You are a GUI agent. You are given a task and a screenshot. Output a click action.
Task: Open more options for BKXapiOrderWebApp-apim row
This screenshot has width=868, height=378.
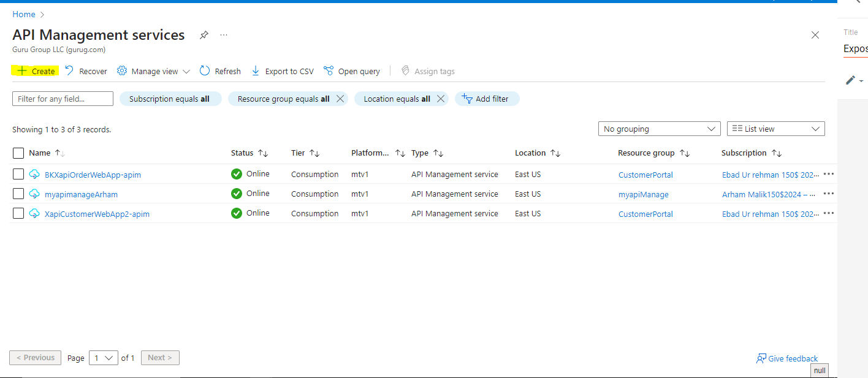[829, 174]
